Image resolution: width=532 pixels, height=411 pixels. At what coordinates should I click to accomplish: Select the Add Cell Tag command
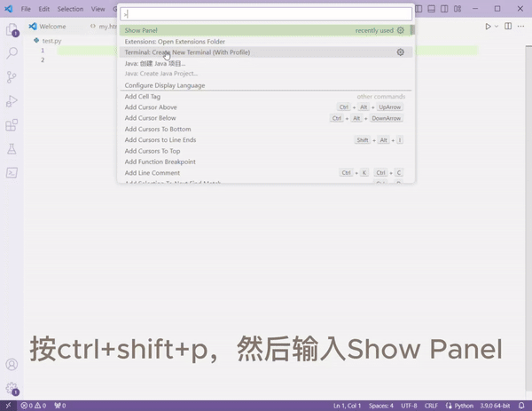coord(266,97)
